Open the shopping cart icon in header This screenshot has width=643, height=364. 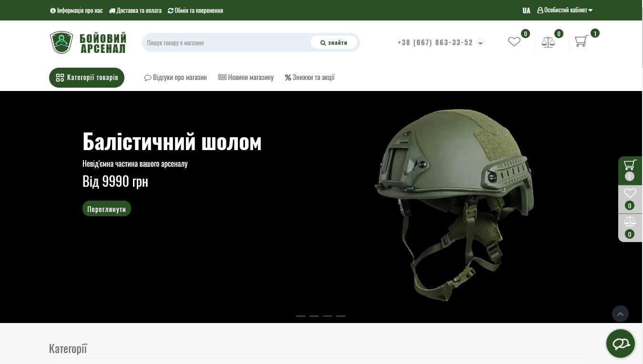pos(581,42)
